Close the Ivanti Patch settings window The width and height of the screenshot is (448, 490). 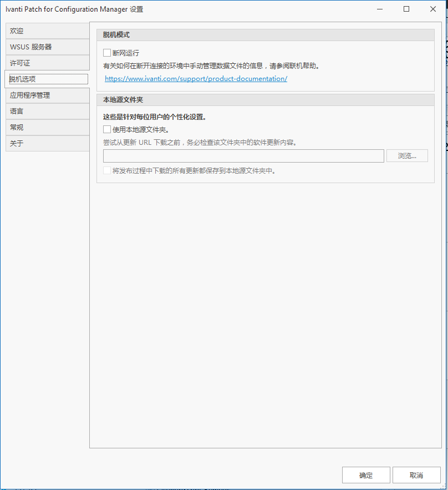pos(433,9)
